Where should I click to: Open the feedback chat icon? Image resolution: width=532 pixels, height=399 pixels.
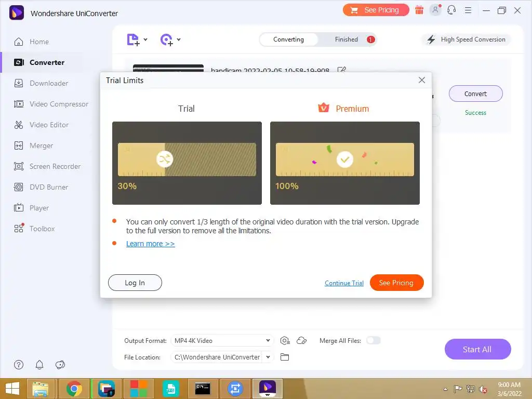[60, 365]
